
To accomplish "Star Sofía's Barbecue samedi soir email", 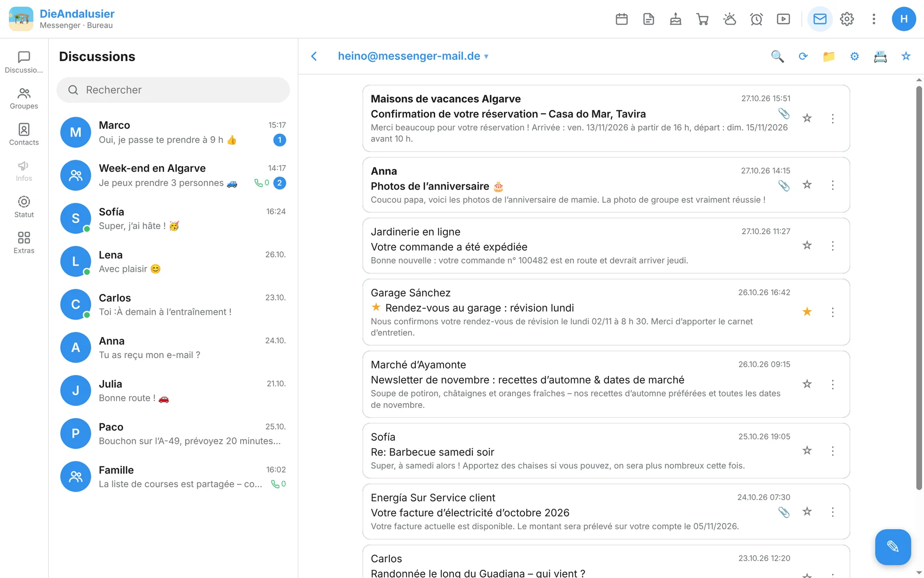I will click(x=807, y=451).
